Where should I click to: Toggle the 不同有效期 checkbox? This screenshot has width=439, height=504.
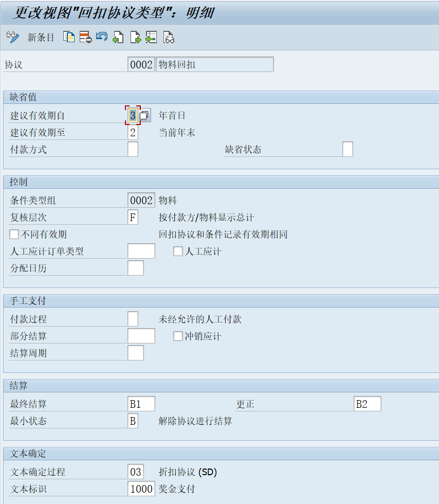click(14, 235)
